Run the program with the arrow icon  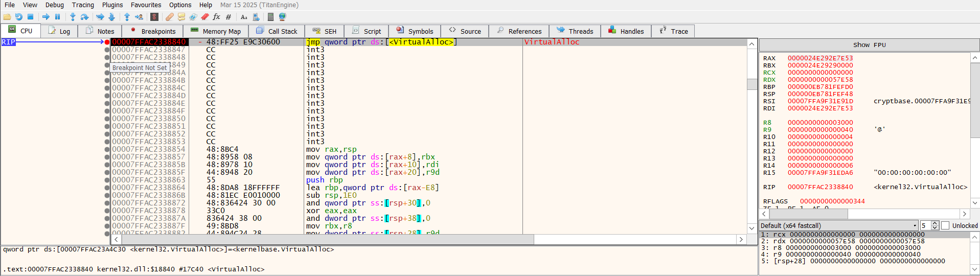46,17
